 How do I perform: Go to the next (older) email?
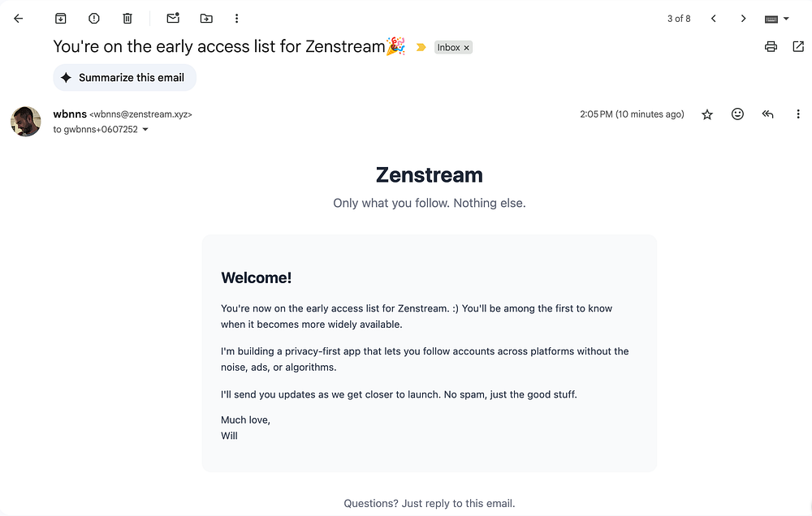pos(743,19)
